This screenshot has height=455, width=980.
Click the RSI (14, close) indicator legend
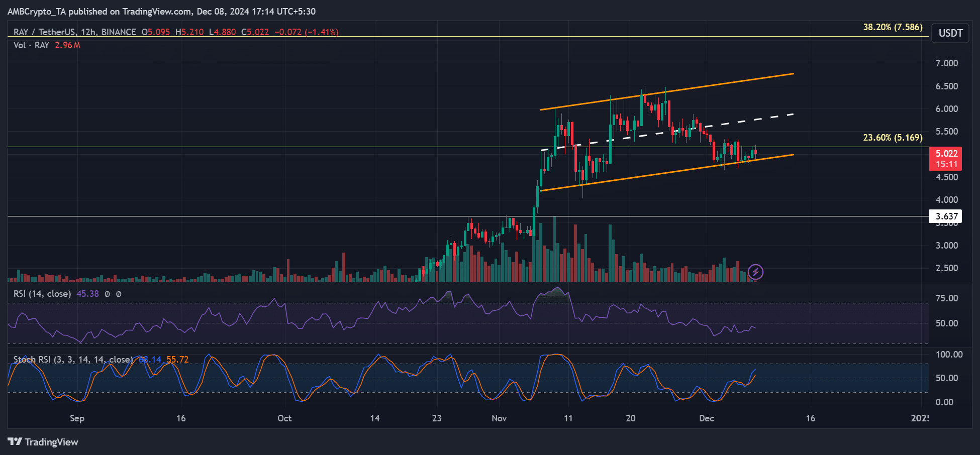tap(42, 294)
